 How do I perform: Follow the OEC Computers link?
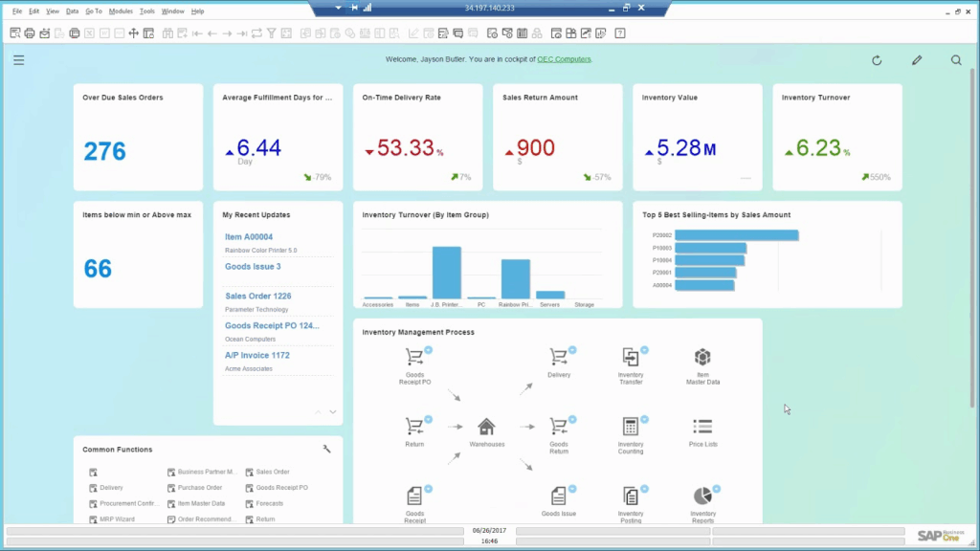click(x=564, y=59)
